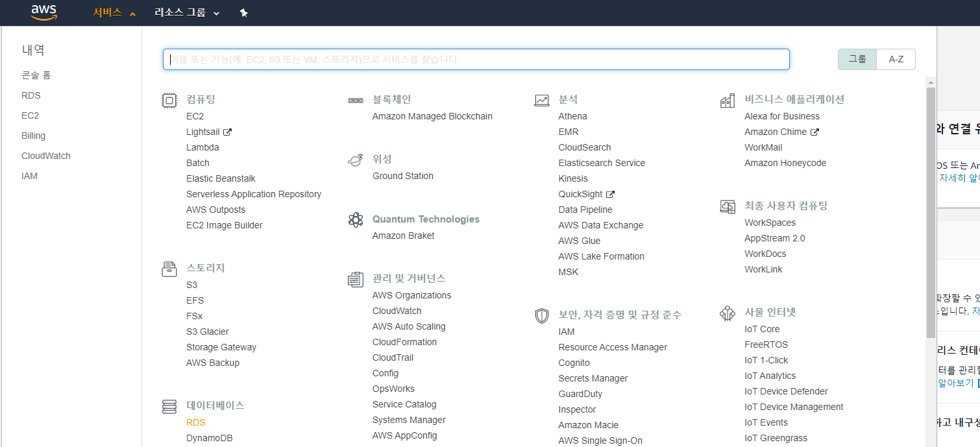Open Elastic Beanstalk service
980x447 pixels.
(221, 178)
